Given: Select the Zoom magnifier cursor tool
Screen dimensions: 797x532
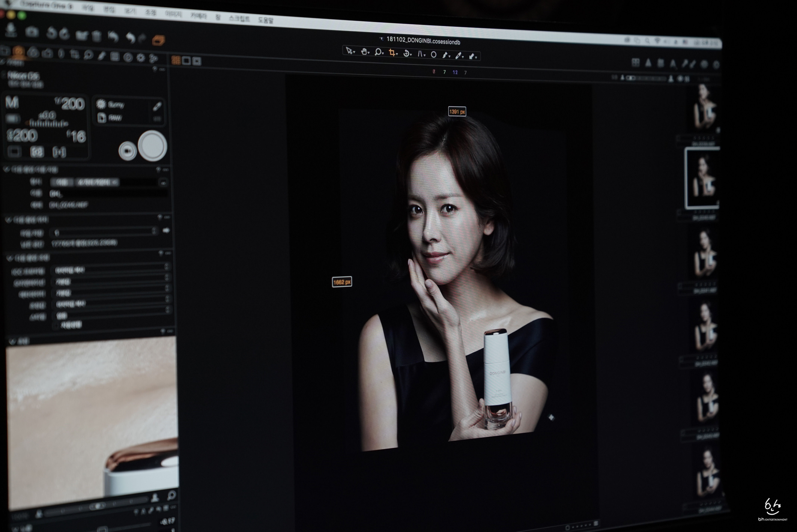Looking at the screenshot, I should (x=378, y=52).
